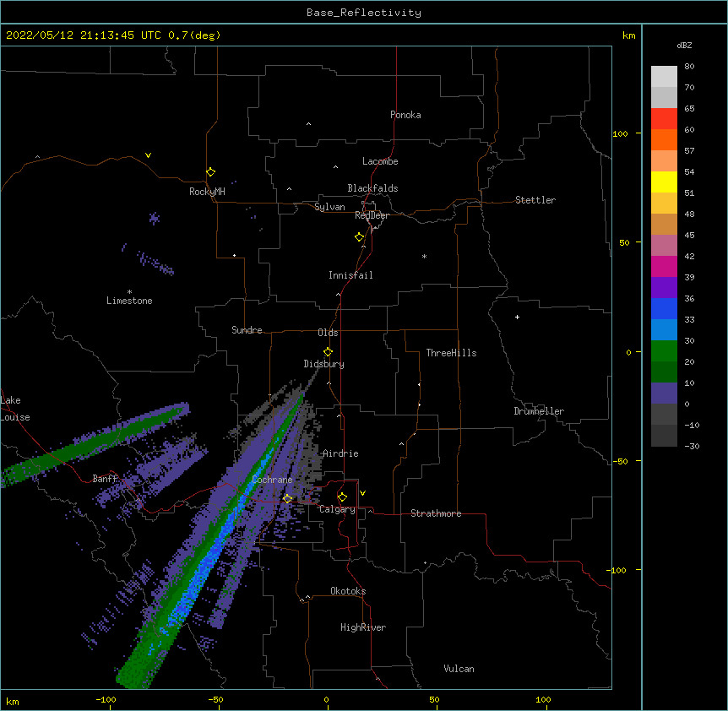728x711 pixels.
Task: Click the ThreeHills label
Action: point(451,353)
